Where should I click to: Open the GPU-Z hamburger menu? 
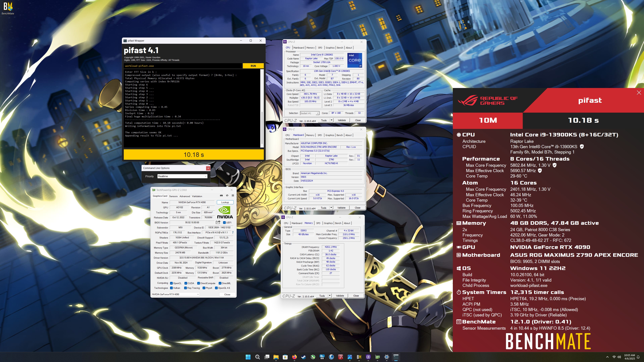233,196
